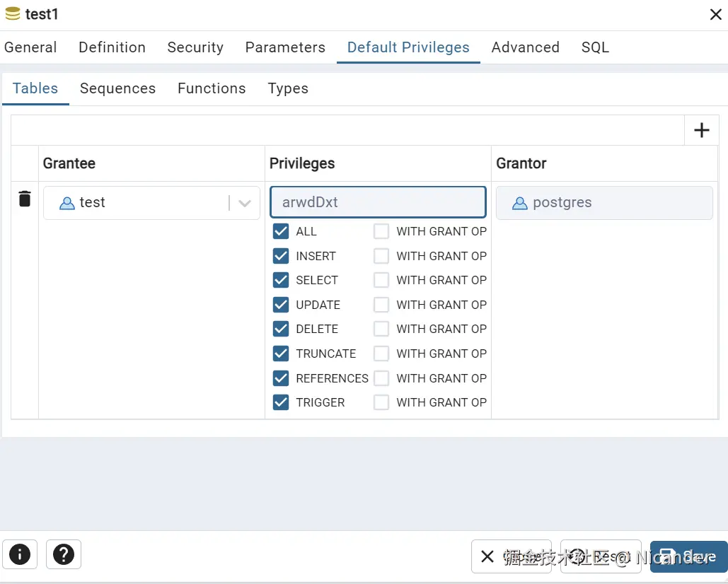
Task: Open the Functions sub-tab
Action: (x=212, y=88)
